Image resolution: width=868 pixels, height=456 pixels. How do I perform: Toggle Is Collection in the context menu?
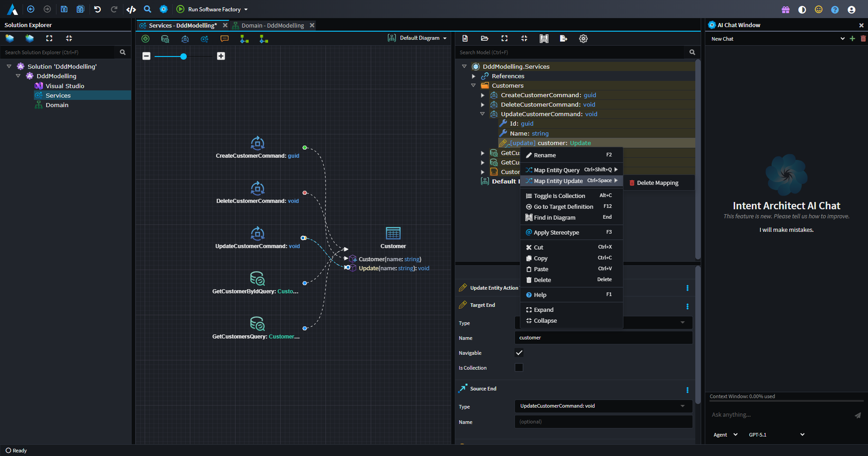coord(559,196)
